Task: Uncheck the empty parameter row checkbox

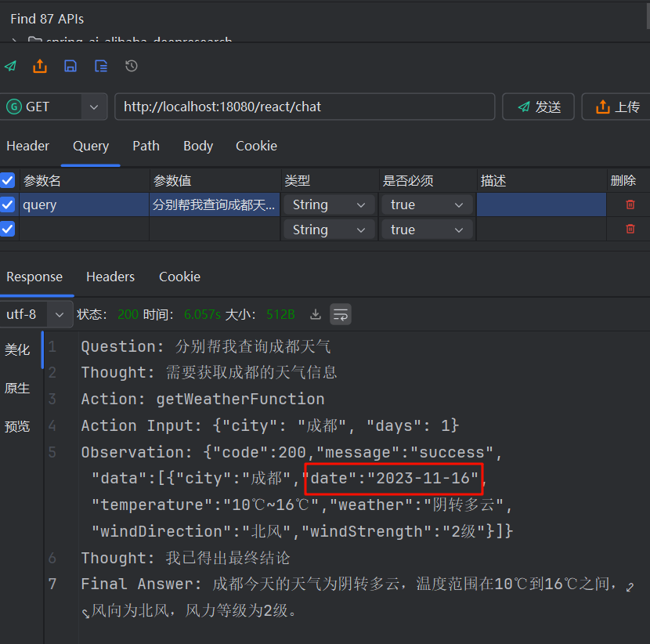Action: point(8,229)
